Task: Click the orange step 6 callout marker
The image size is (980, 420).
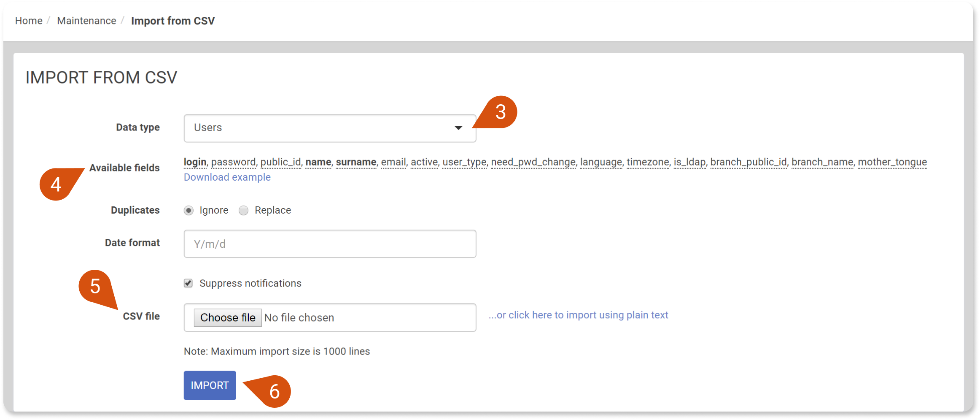Action: pyautogui.click(x=274, y=391)
